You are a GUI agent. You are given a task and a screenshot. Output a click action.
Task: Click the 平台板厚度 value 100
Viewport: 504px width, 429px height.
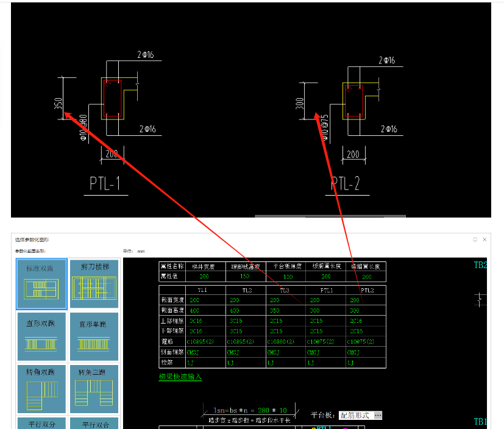coord(288,277)
